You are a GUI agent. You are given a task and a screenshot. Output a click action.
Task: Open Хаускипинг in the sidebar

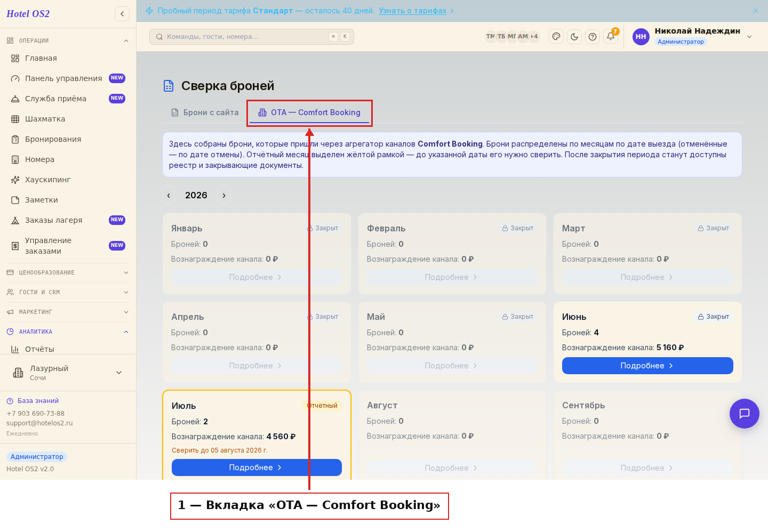pyautogui.click(x=68, y=180)
